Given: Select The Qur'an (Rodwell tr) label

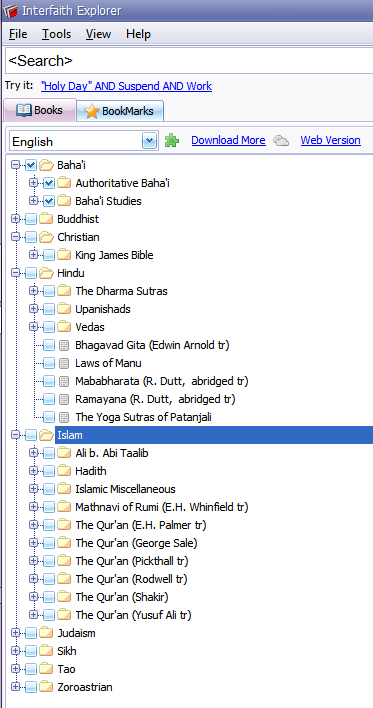Looking at the screenshot, I should coord(131,579).
